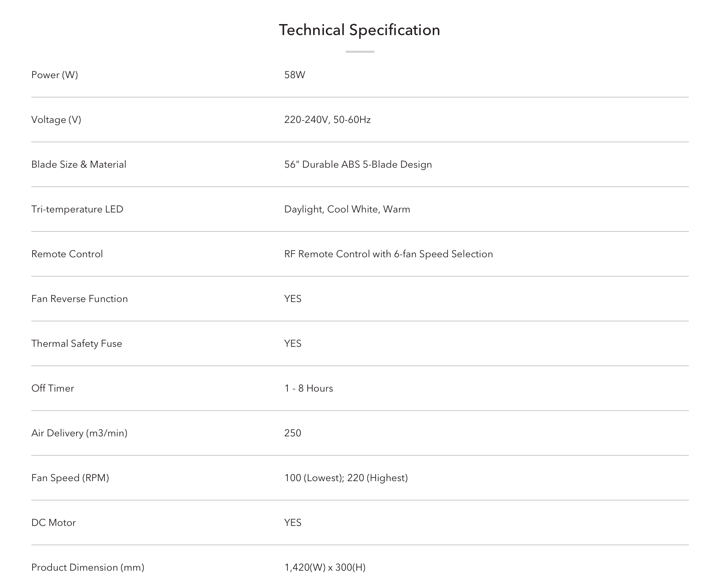Select the Voltage (V) label

click(56, 120)
